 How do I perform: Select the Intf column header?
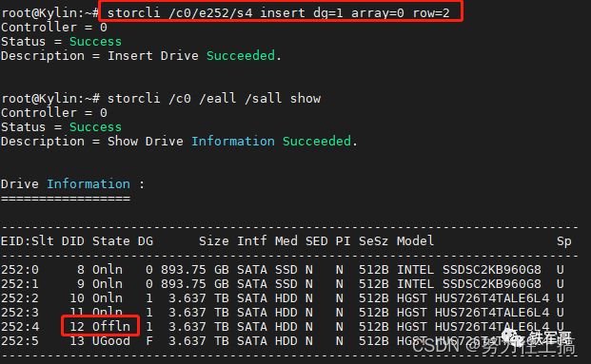point(252,240)
